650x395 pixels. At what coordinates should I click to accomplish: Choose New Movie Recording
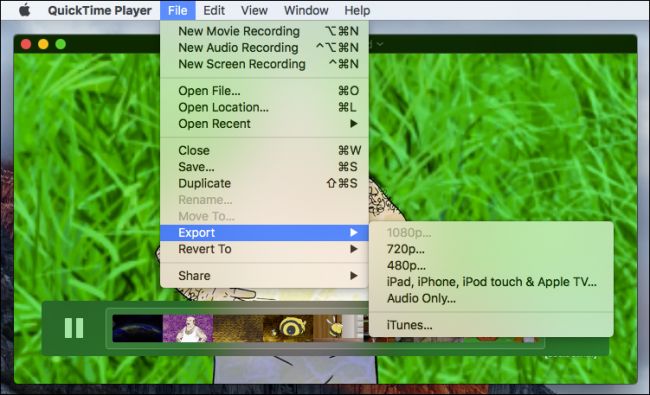tap(264, 31)
